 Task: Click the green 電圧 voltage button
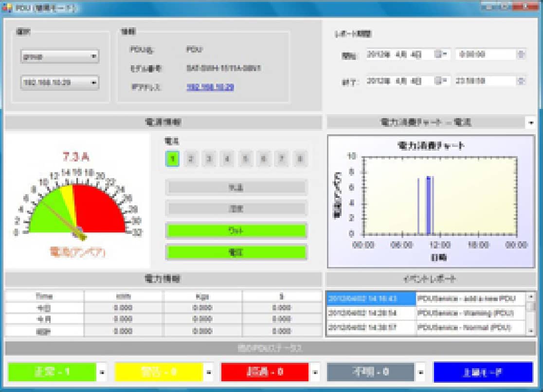point(236,252)
